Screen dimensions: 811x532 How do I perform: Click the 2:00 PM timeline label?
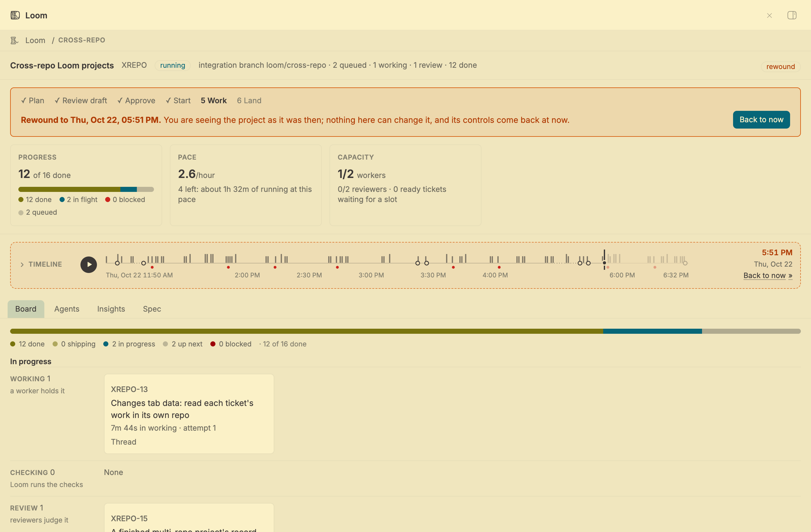tap(247, 275)
